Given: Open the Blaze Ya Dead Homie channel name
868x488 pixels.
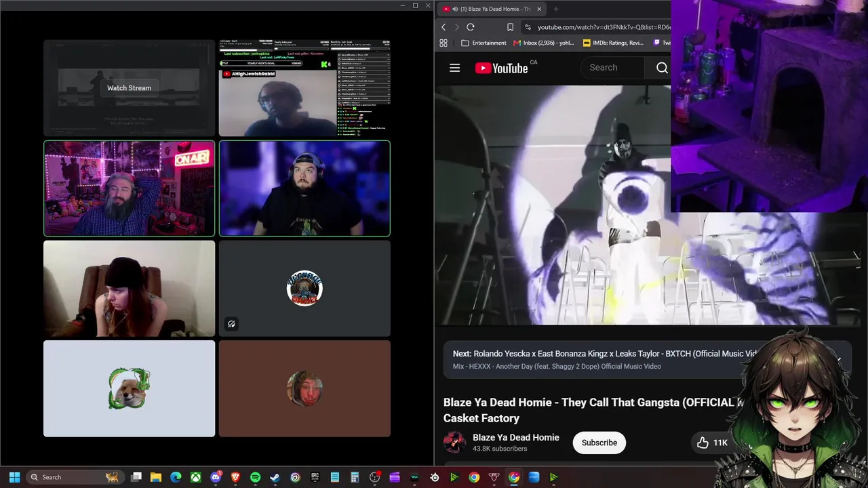Looking at the screenshot, I should click(x=516, y=437).
